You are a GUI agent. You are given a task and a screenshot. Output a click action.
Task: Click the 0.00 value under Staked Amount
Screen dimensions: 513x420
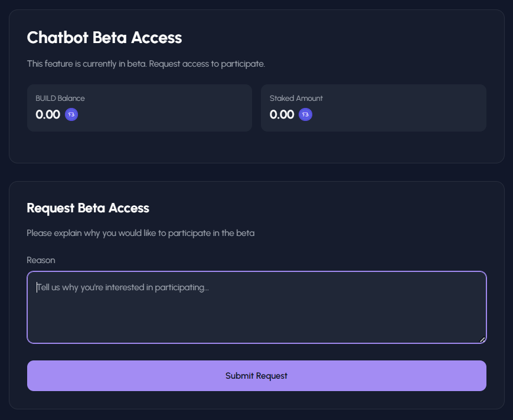click(x=282, y=114)
